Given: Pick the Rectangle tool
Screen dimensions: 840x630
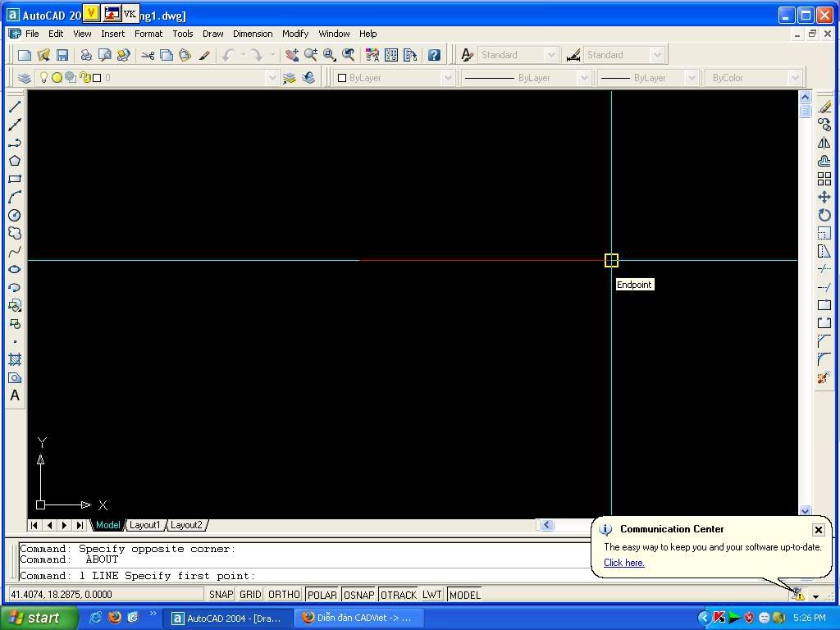Looking at the screenshot, I should (x=15, y=179).
